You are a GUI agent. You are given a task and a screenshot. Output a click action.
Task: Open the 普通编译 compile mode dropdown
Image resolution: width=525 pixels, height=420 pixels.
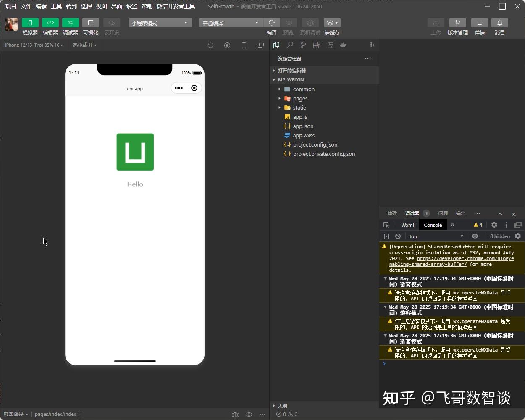tap(230, 23)
